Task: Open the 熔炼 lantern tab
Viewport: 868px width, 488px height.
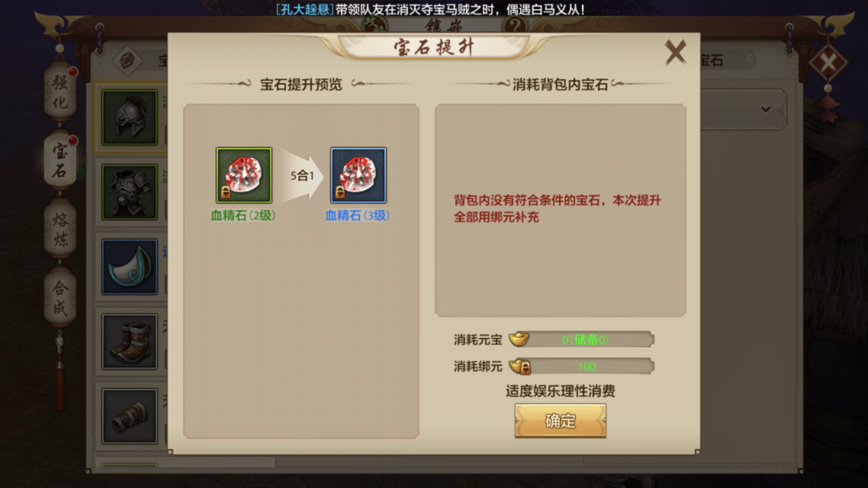Action: coord(60,229)
